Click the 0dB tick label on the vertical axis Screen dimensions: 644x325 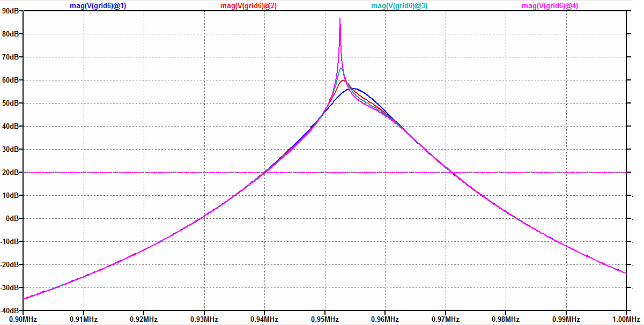14,218
